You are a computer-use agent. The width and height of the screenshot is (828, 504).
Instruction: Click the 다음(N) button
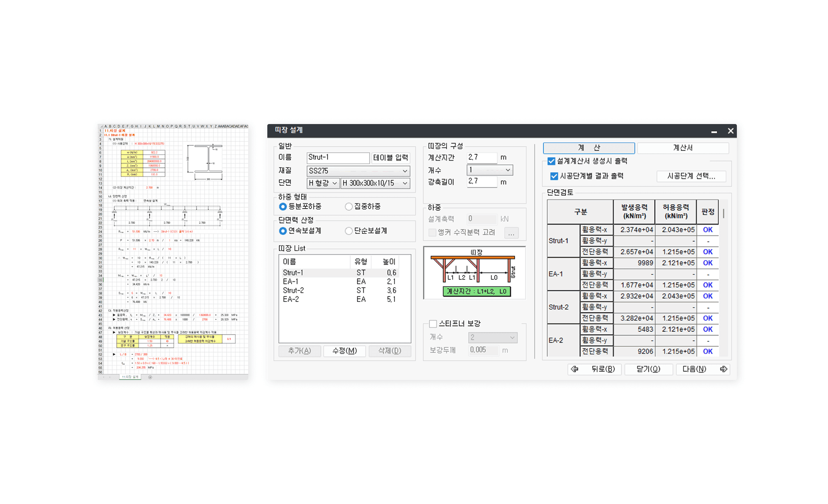click(x=703, y=369)
